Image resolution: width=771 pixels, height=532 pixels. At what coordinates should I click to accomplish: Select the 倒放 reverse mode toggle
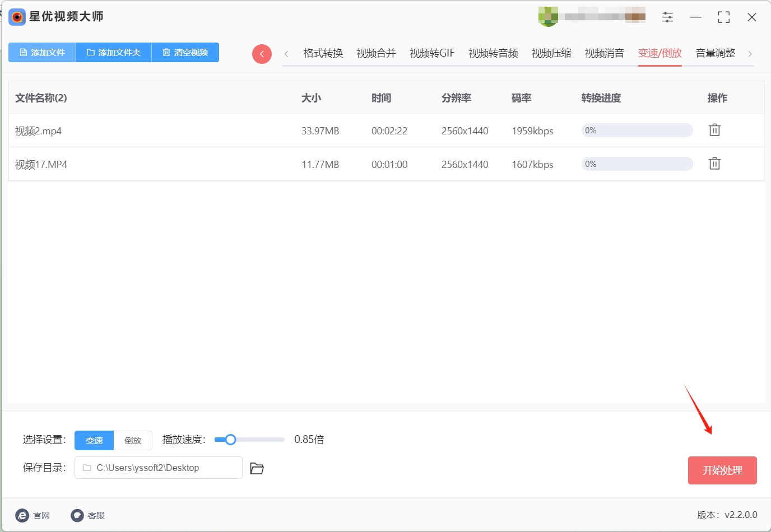[x=133, y=440]
